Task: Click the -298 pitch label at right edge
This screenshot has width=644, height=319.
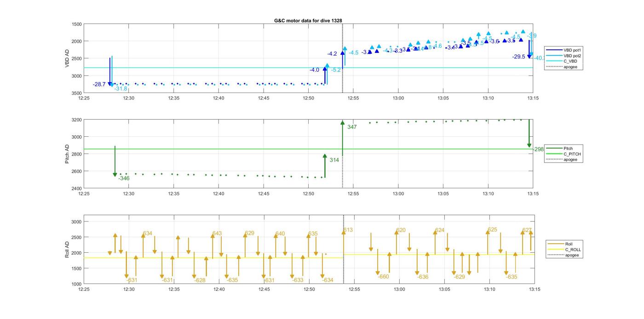Action: click(538, 150)
